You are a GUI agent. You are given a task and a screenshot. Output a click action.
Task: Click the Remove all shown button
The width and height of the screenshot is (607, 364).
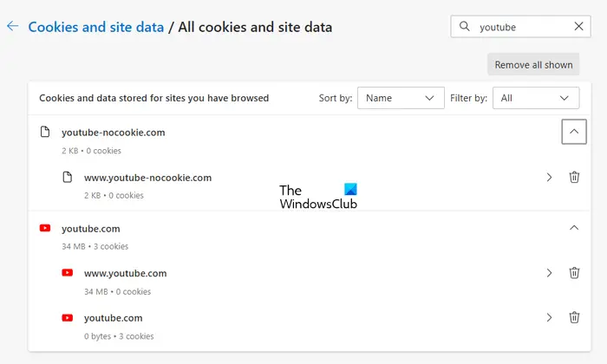click(x=533, y=65)
